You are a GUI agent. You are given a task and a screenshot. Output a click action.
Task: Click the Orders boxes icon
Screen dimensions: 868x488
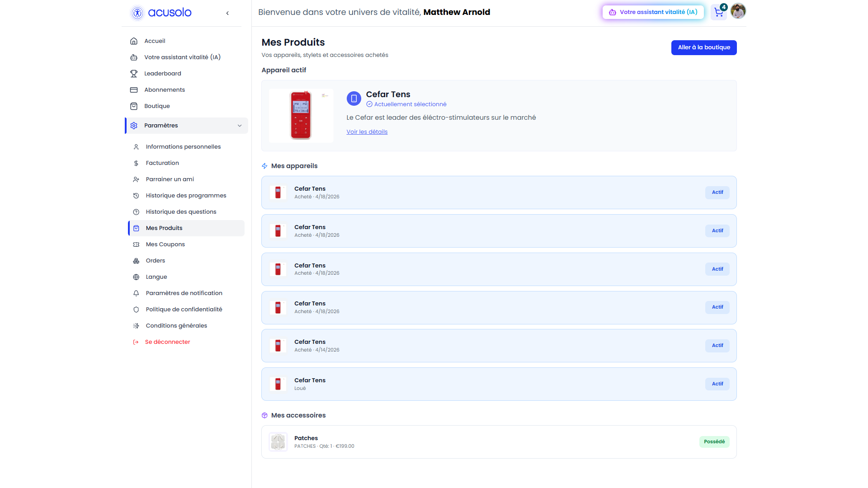[136, 261]
